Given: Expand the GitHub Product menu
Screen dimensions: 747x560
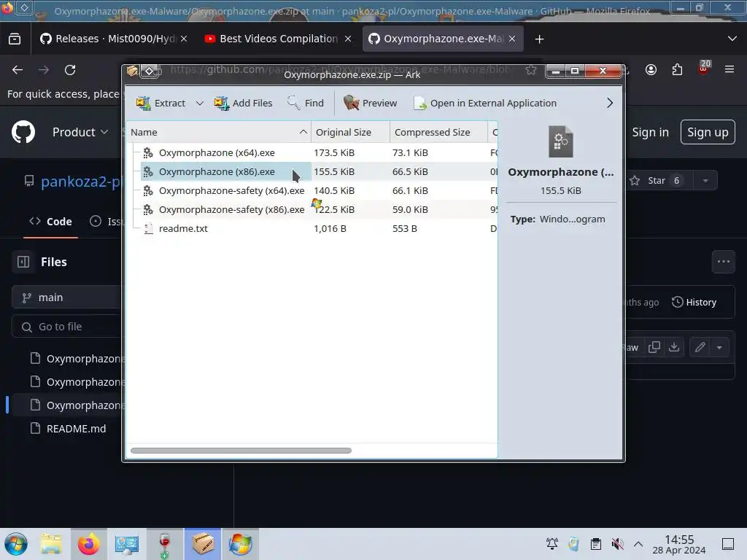Looking at the screenshot, I should click(80, 132).
